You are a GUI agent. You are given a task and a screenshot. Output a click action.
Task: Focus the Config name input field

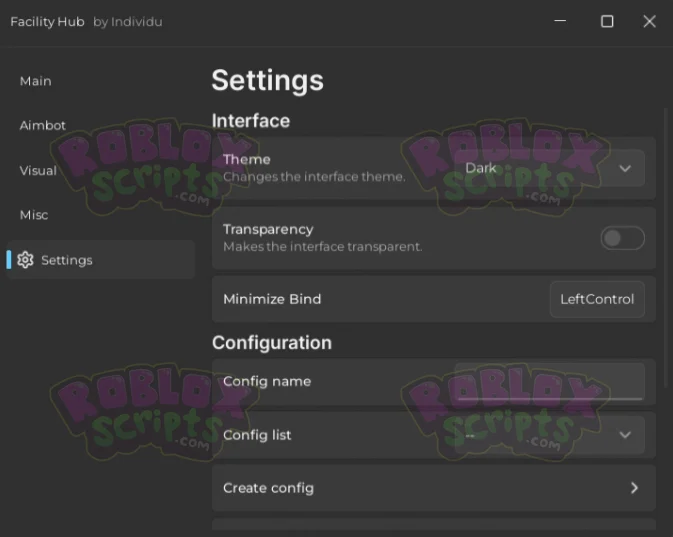pyautogui.click(x=549, y=381)
